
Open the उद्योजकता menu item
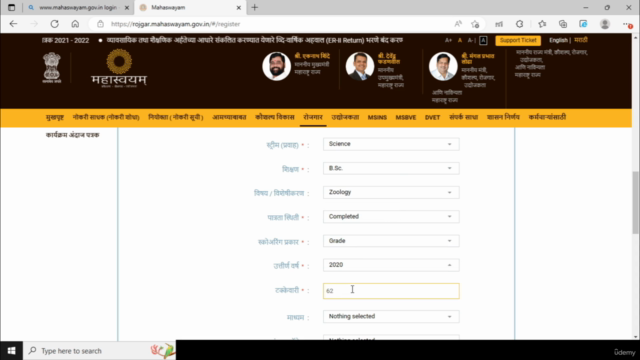coord(345,117)
